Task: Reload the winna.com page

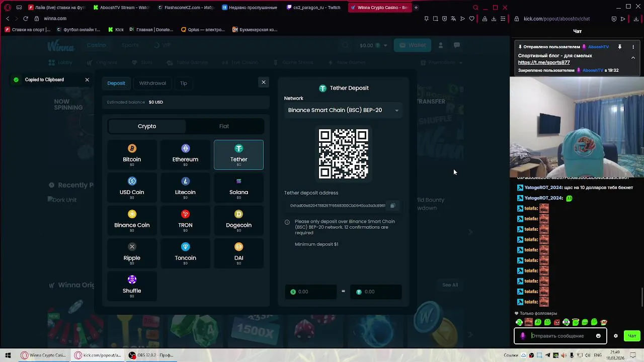Action: (x=26, y=19)
